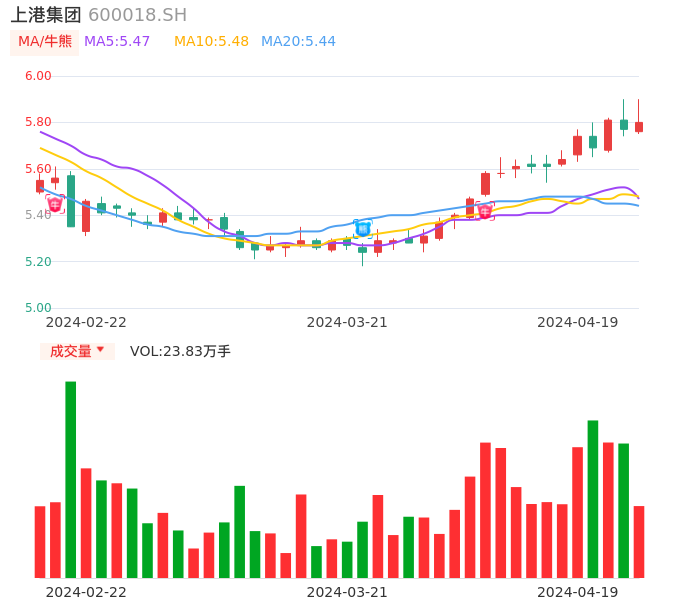Click the final red volume bar on right
Screen dimensions: 686x606
pos(639,542)
